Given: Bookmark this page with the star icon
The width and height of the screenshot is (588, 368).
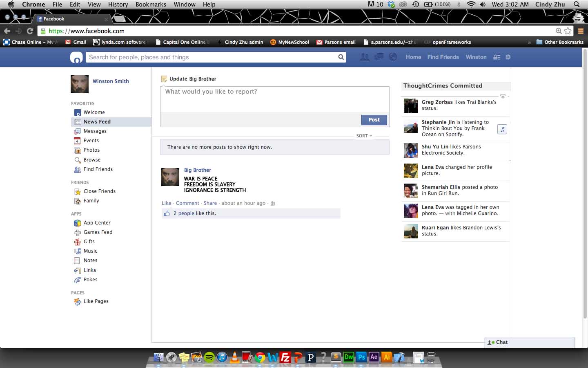Looking at the screenshot, I should point(568,31).
